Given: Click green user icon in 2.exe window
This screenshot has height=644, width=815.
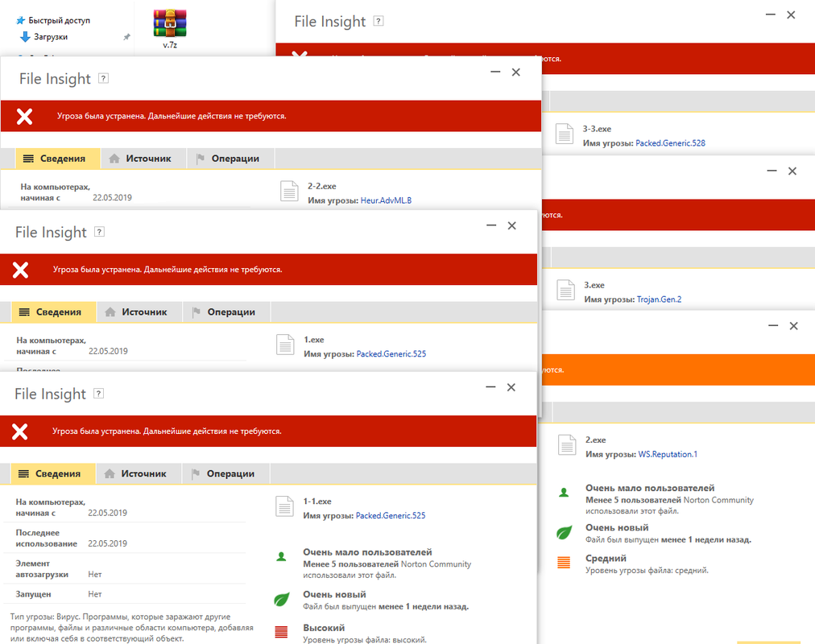Looking at the screenshot, I should tap(564, 493).
